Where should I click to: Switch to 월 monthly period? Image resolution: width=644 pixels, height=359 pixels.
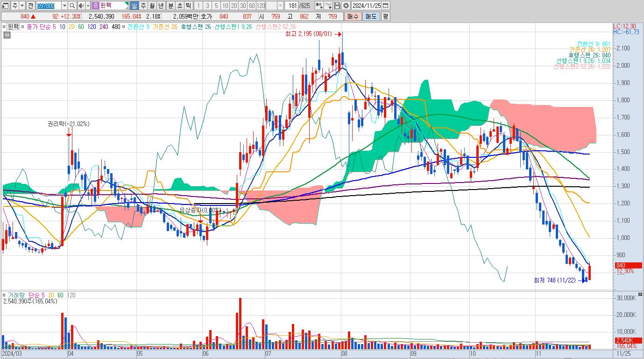pyautogui.click(x=152, y=6)
